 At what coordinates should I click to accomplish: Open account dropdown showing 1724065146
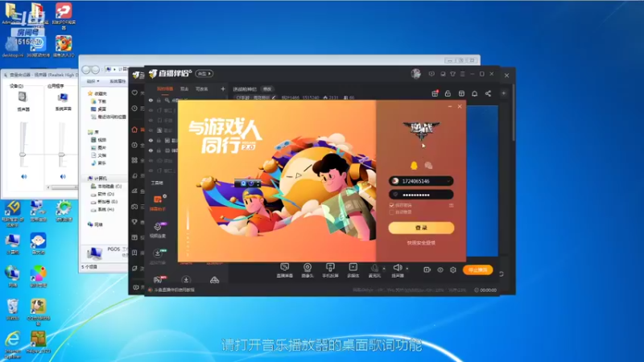[x=449, y=181]
